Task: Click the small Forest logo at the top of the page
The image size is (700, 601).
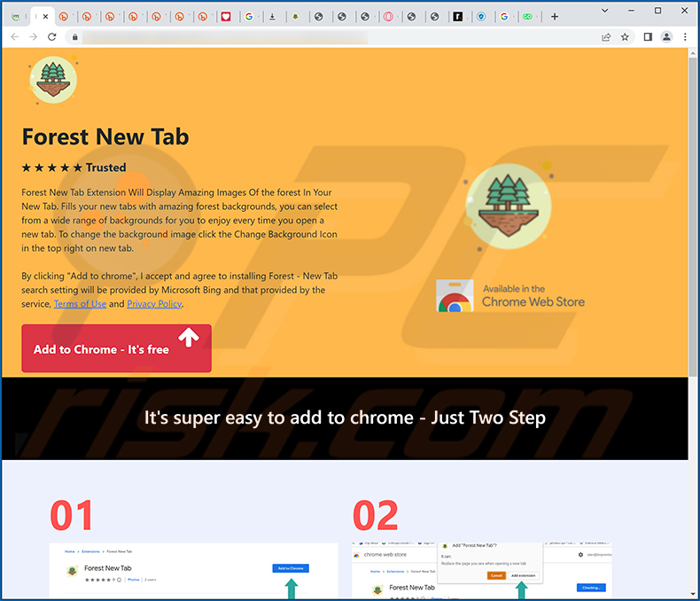Action: (53, 80)
